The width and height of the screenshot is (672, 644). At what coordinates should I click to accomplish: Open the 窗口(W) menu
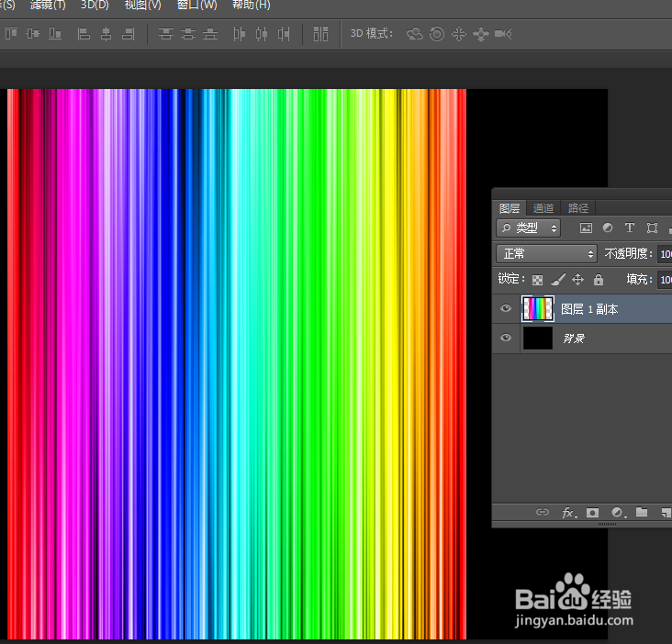(196, 6)
